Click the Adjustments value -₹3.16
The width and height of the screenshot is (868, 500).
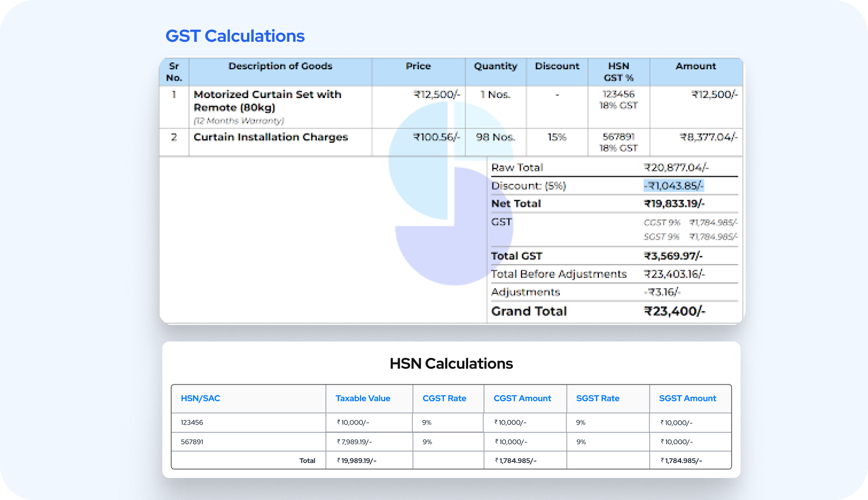click(x=662, y=292)
